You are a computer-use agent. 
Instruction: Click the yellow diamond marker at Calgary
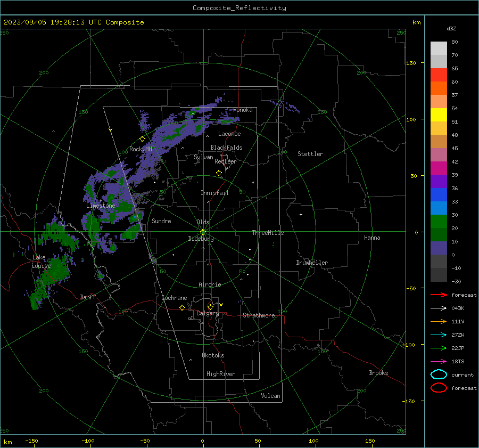[x=210, y=307]
